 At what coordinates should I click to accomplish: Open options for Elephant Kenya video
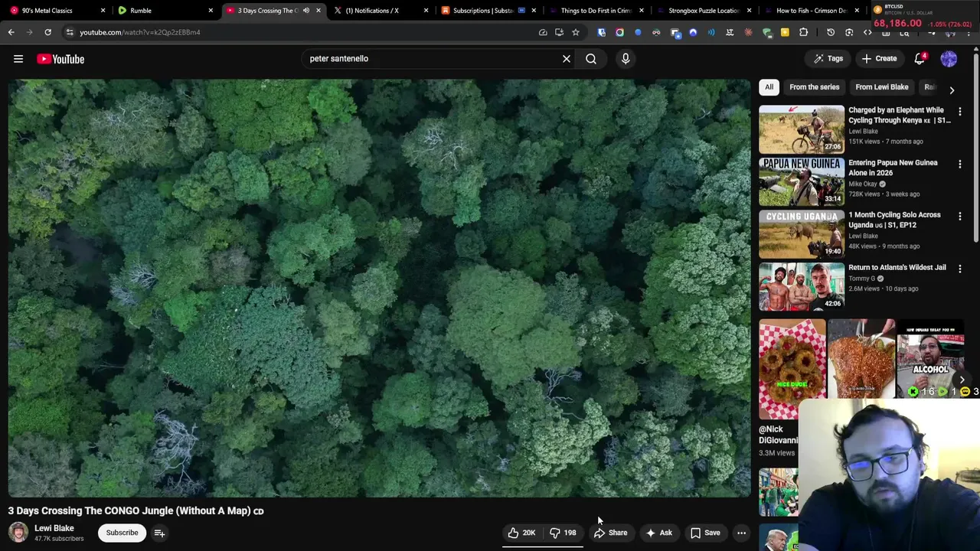tap(960, 112)
